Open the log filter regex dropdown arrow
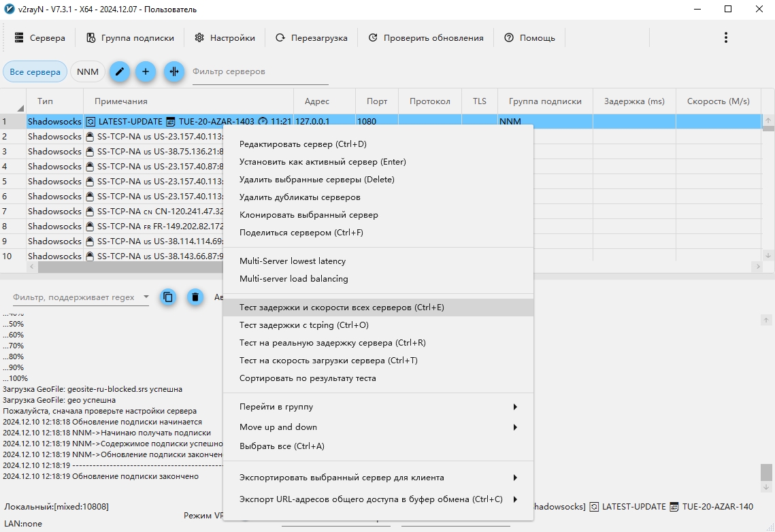The width and height of the screenshot is (775, 532). (146, 297)
